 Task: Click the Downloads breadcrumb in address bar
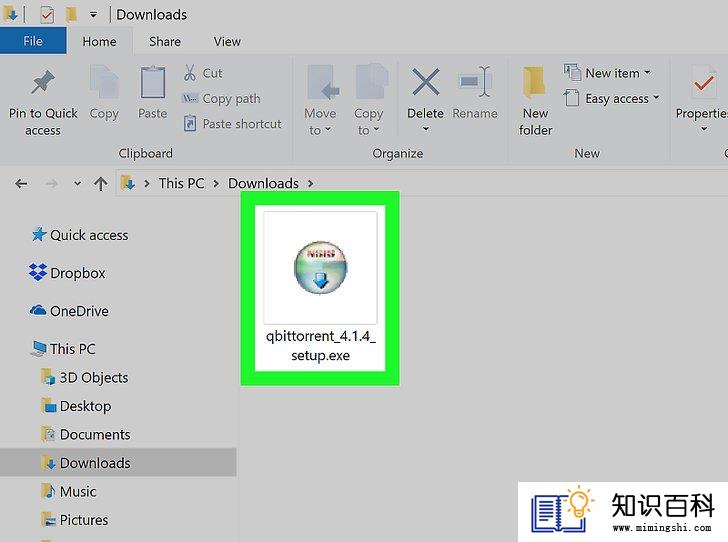pos(263,183)
